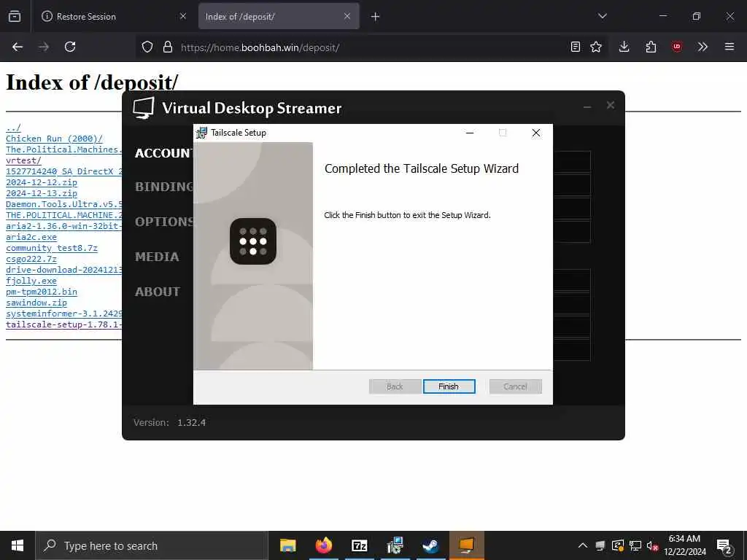Click Virtual Desktop Streamer taskbar icon

click(466, 545)
